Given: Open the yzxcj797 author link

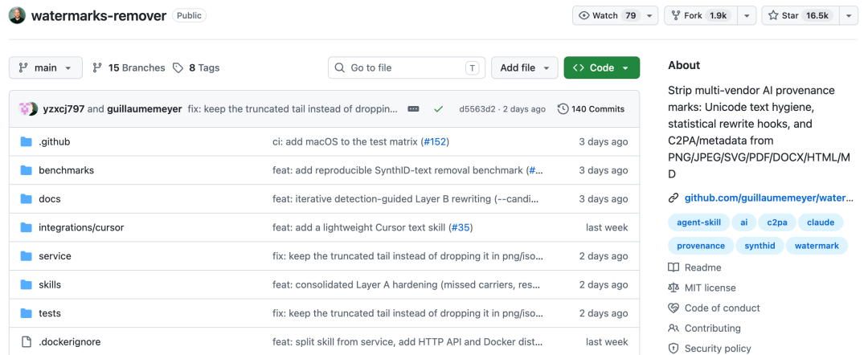Looking at the screenshot, I should point(63,109).
